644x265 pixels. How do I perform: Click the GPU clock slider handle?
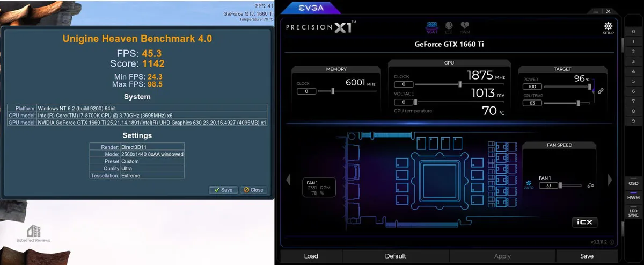pos(460,84)
